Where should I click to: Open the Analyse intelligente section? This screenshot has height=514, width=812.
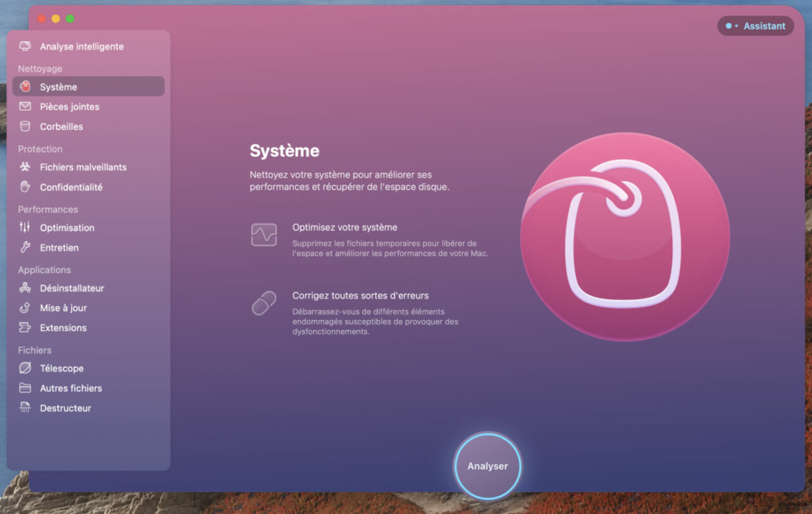click(x=81, y=46)
